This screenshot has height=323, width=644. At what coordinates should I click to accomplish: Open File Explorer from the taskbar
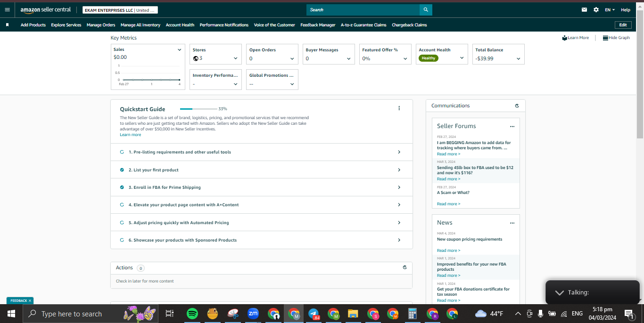[x=353, y=314]
